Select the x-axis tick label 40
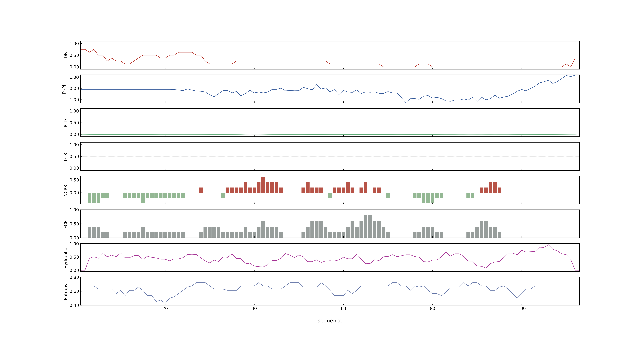This screenshot has height=343, width=644. pyautogui.click(x=254, y=309)
